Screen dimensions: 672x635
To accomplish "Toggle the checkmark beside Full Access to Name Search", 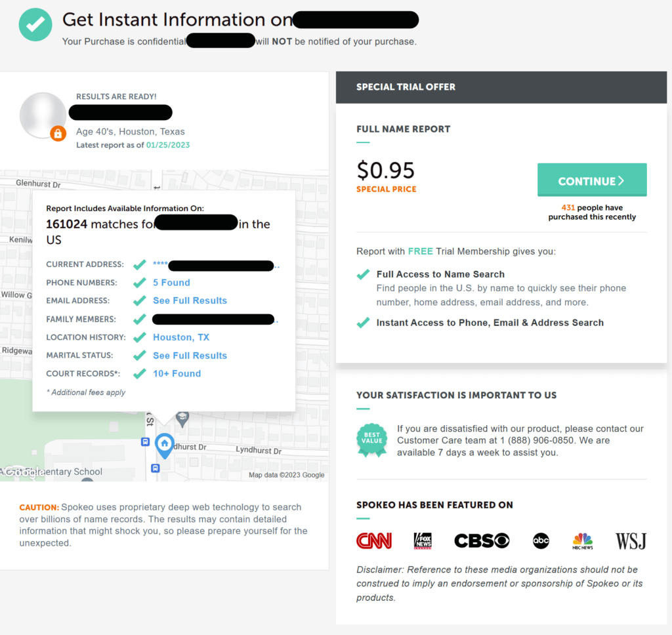I will (363, 275).
